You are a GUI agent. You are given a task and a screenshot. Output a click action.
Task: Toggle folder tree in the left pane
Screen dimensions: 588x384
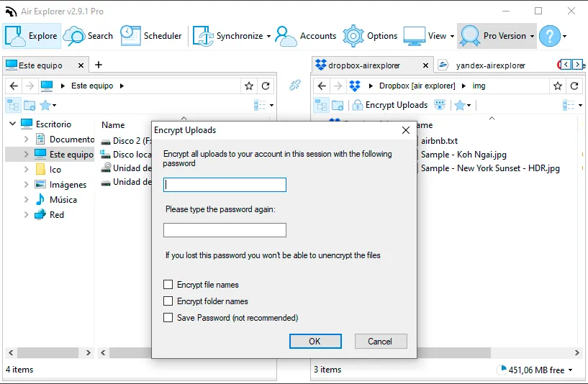tap(13, 105)
